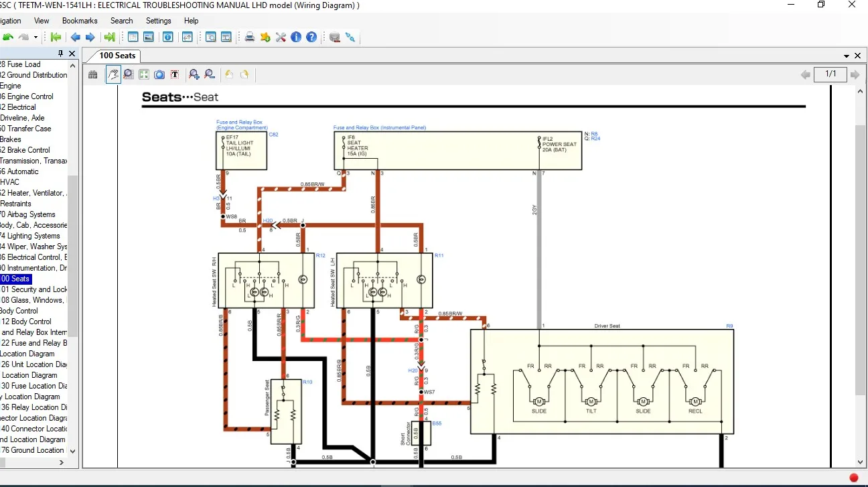Image resolution: width=868 pixels, height=487 pixels.
Task: Open the wrench and screwdriver settings icon
Action: point(281,37)
